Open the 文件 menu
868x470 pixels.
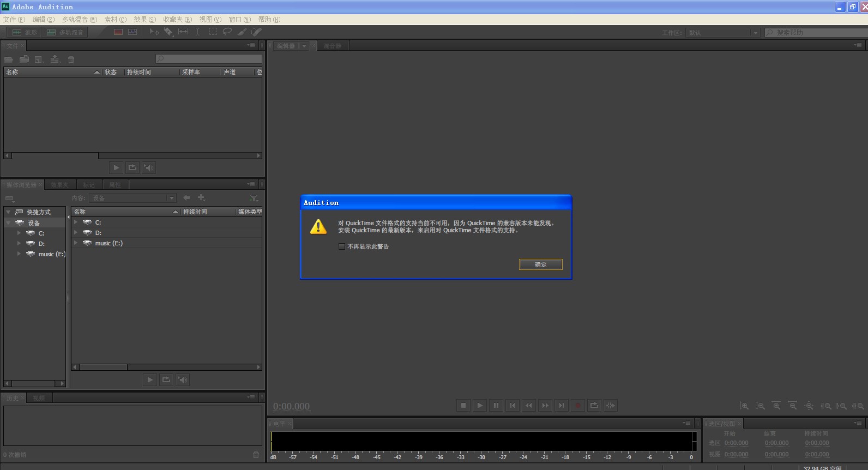tap(14, 19)
